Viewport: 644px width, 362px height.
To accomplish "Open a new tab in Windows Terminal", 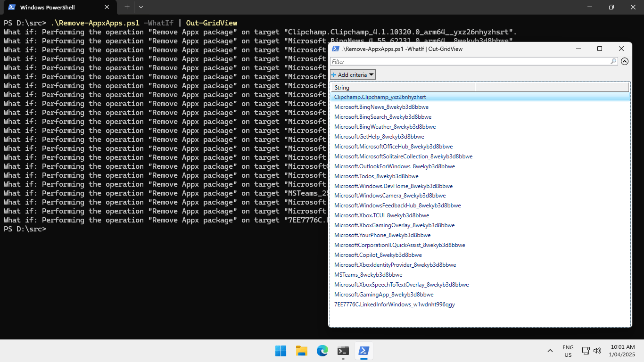I will pyautogui.click(x=127, y=7).
